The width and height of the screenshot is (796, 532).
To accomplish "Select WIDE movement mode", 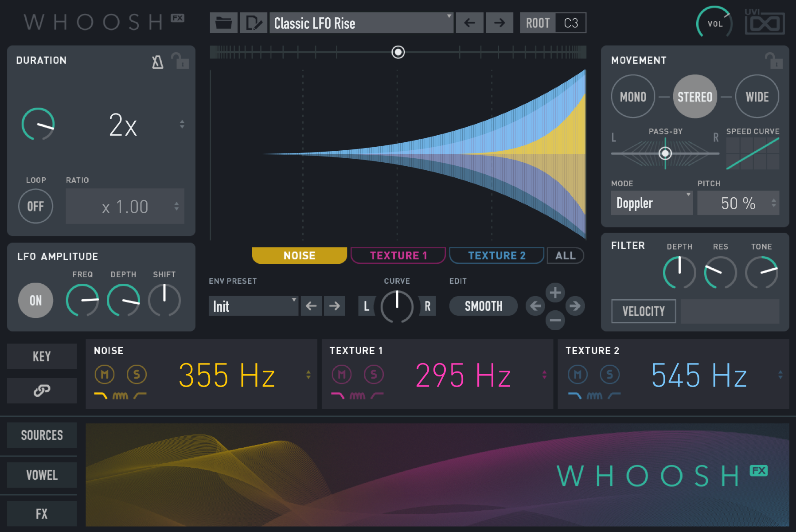I will tap(757, 96).
